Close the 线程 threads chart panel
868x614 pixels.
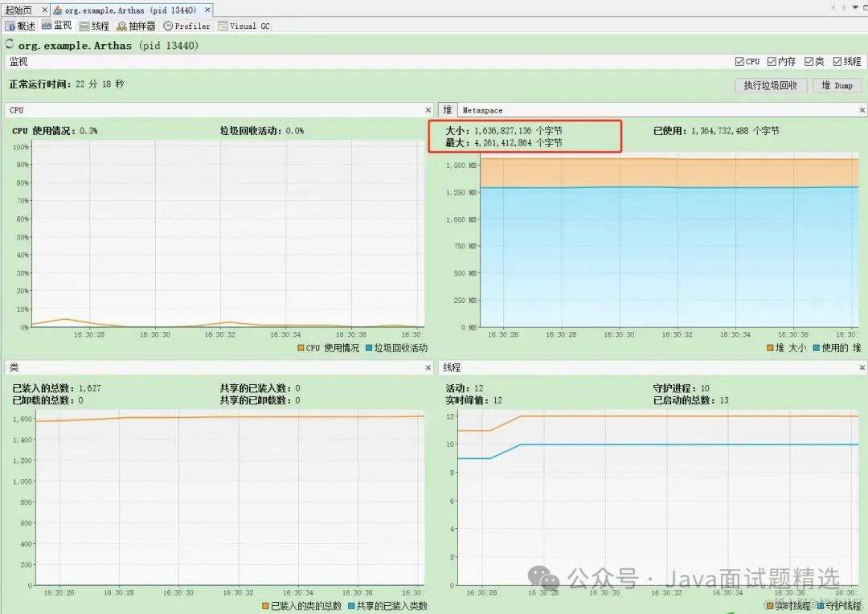click(x=862, y=367)
